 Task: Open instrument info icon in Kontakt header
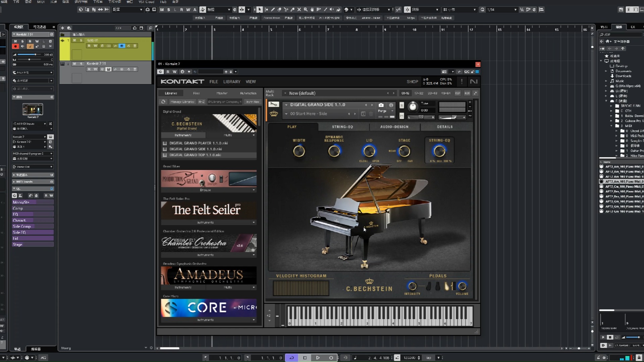[391, 105]
